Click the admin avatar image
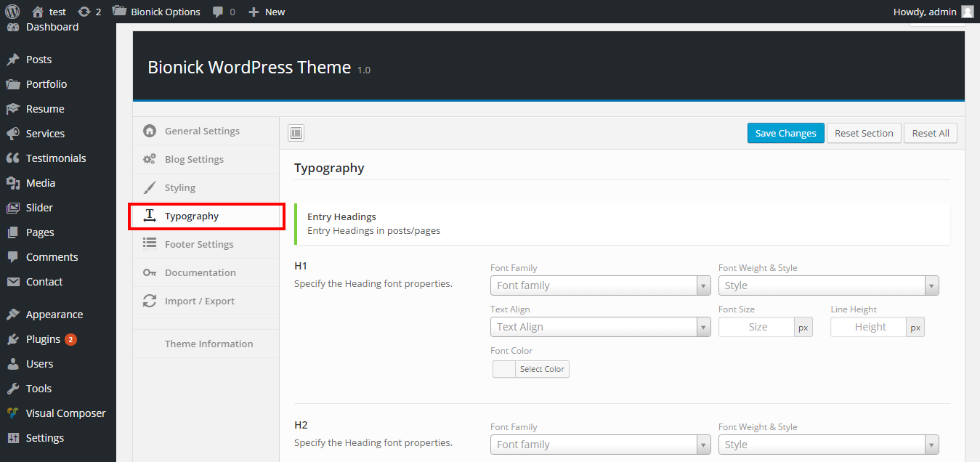 967,12
